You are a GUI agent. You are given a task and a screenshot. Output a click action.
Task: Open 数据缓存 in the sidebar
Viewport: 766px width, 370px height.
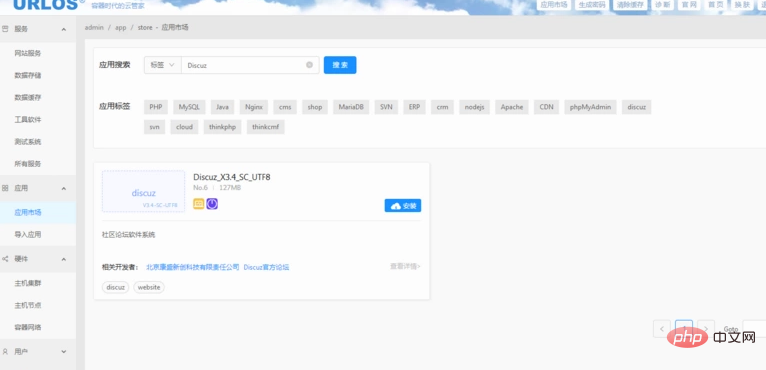(28, 97)
